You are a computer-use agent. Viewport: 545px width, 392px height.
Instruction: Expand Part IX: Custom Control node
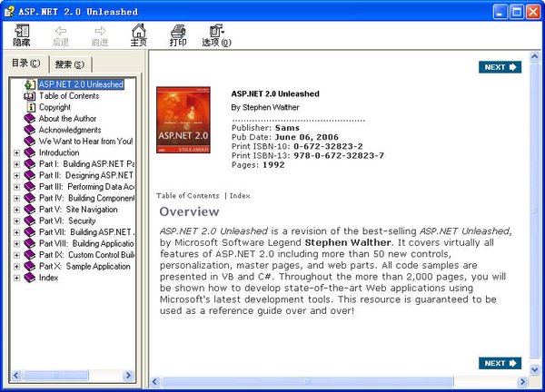(16, 255)
